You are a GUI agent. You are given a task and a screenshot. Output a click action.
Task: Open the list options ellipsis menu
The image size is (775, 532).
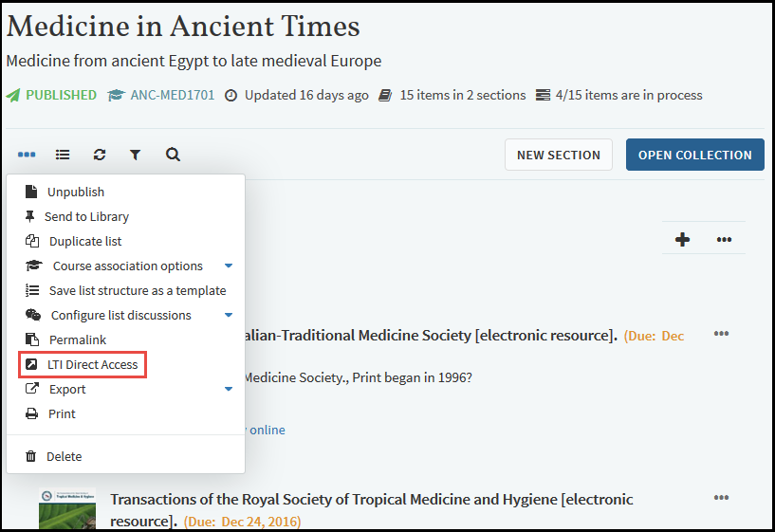pyautogui.click(x=27, y=155)
